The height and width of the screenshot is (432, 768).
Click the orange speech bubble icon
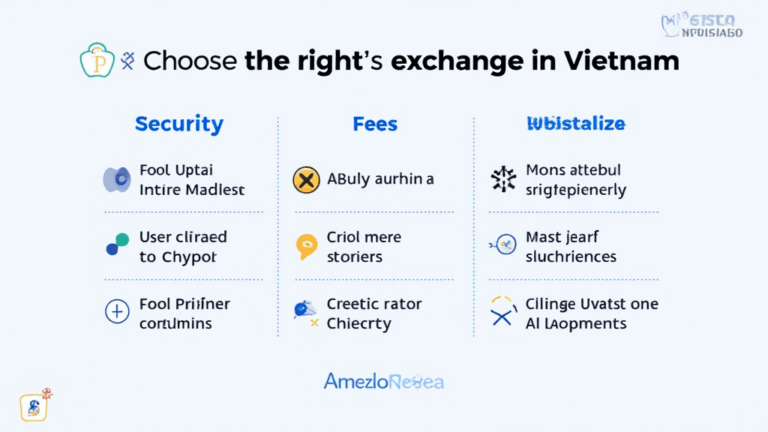point(306,246)
